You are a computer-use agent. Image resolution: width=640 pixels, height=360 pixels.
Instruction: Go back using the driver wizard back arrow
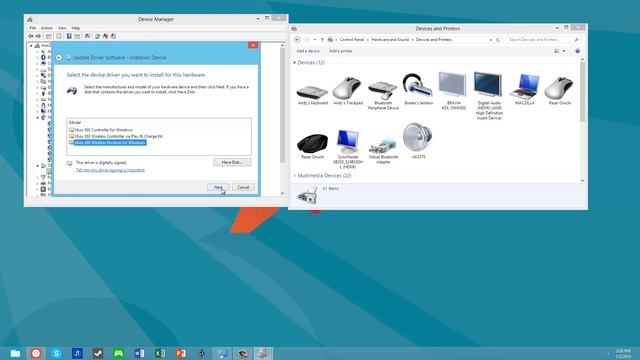coord(59,58)
